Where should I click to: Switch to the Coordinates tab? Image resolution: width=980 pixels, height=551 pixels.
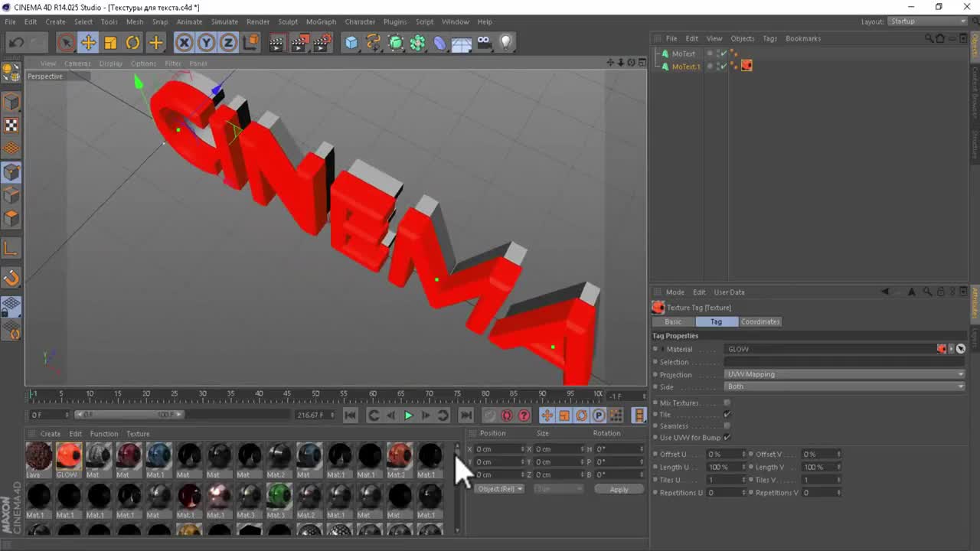(x=760, y=321)
